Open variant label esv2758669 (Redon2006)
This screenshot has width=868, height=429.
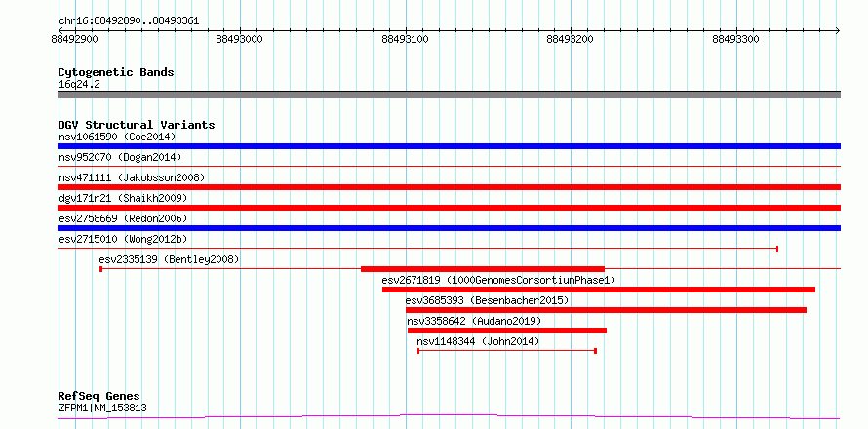(122, 218)
